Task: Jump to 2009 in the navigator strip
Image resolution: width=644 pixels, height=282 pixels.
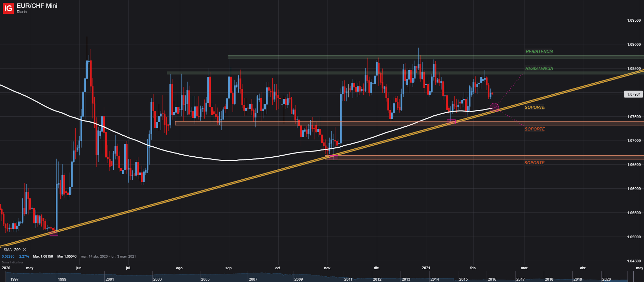Action: point(299,279)
